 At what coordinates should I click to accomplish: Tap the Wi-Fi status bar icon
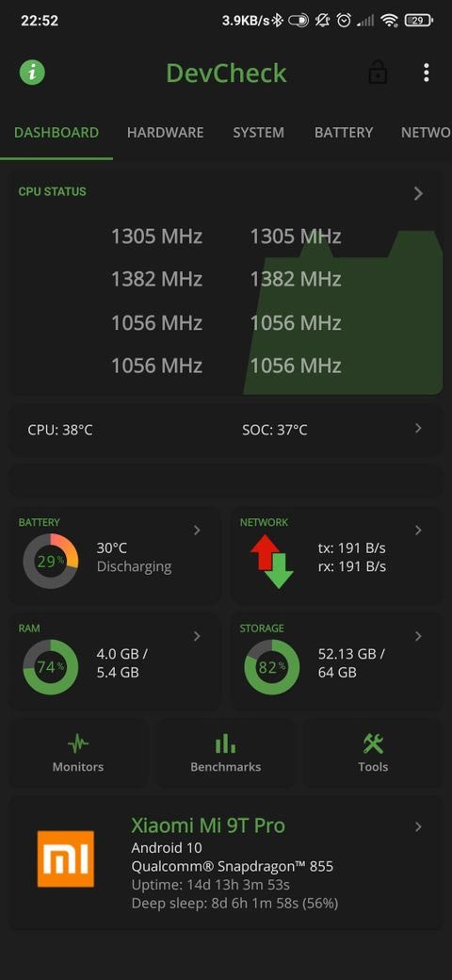[x=390, y=21]
